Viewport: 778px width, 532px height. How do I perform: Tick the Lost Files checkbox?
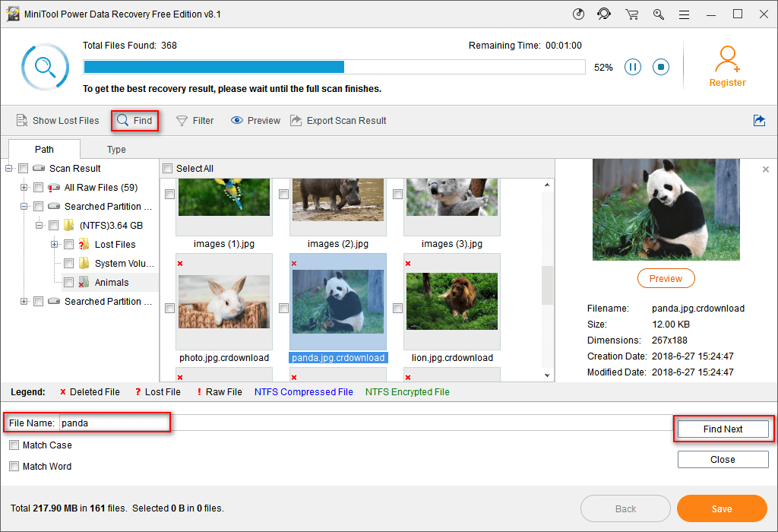click(69, 245)
